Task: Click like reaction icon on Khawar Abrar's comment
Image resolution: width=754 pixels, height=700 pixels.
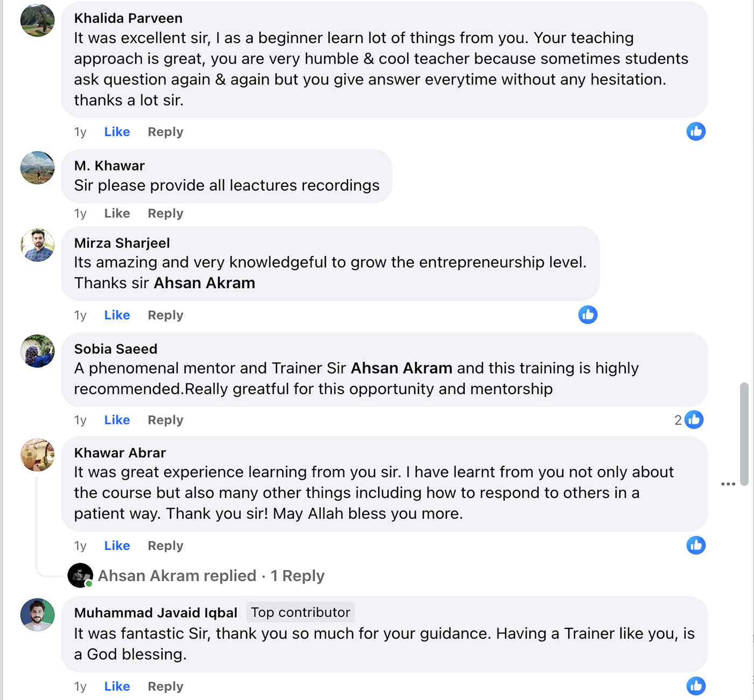Action: (x=696, y=545)
